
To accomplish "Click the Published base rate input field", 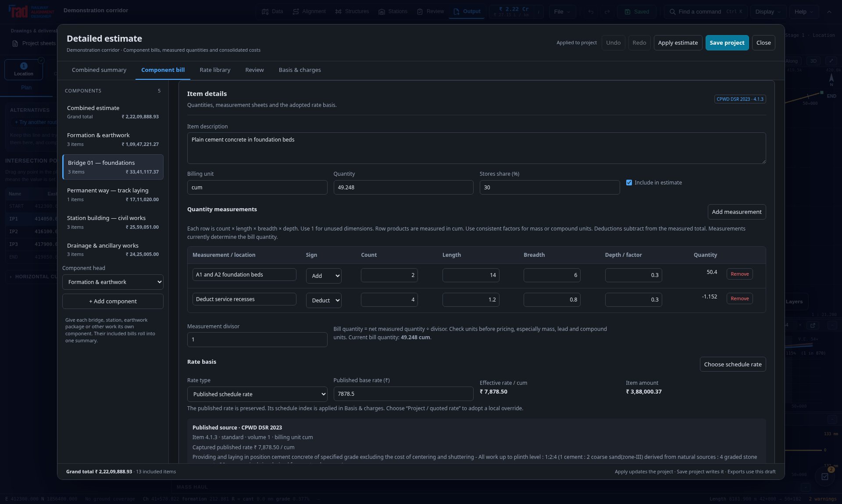I will click(403, 394).
